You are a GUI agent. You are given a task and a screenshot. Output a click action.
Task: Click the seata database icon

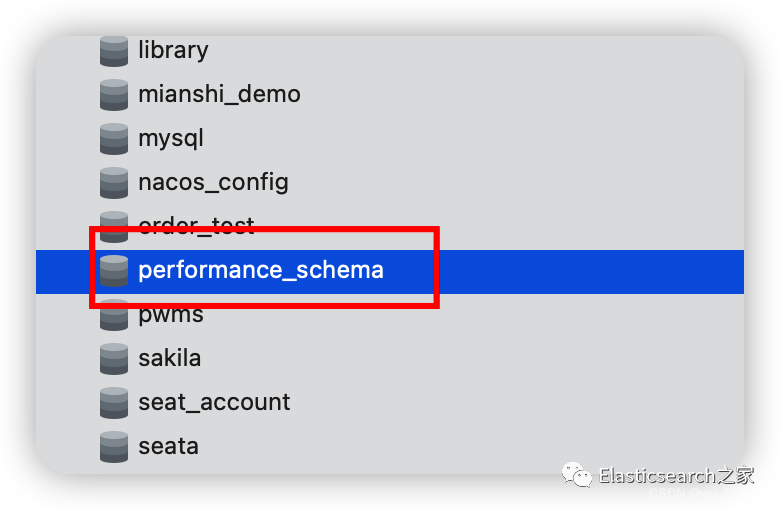point(114,446)
